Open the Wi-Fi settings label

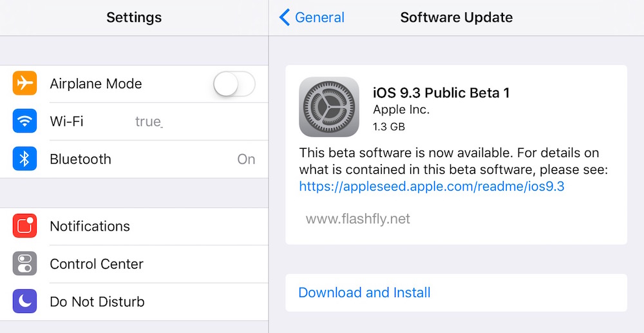[x=66, y=121]
